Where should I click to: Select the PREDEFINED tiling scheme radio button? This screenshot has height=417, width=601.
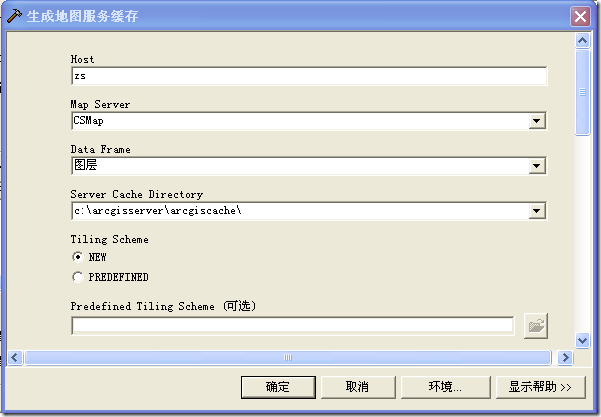click(78, 277)
